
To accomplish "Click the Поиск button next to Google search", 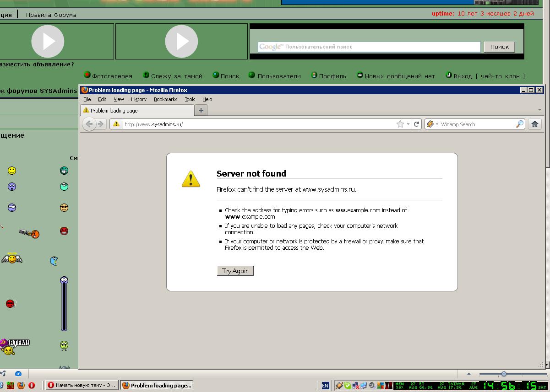I will (x=499, y=47).
